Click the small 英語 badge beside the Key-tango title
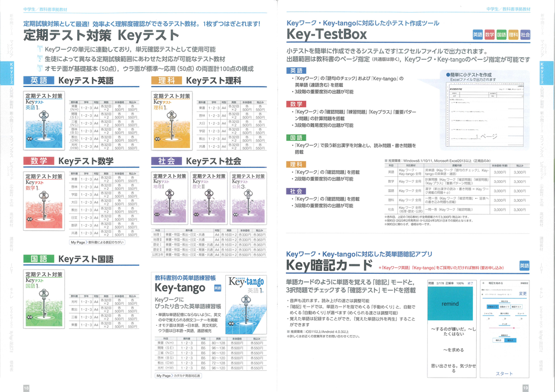555x392 pixels. pos(218,288)
